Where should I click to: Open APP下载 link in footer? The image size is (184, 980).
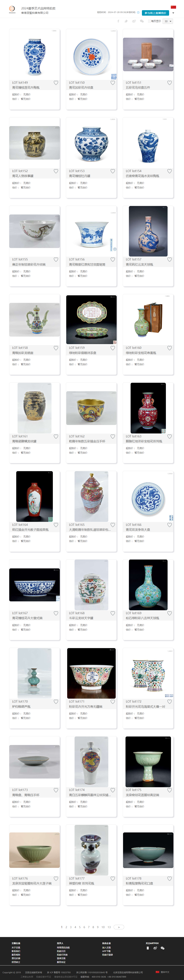106,951
